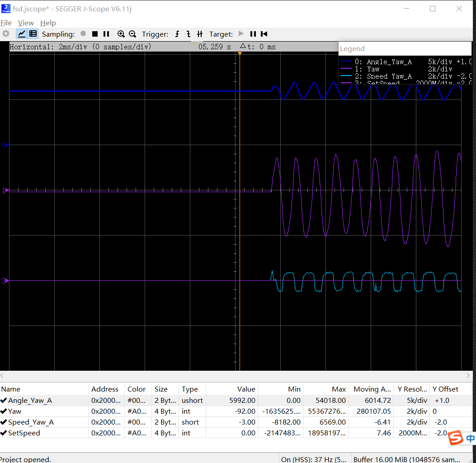The image size is (476, 463).
Task: Click Angle_Yaw_A value 5992.00
Action: point(232,401)
